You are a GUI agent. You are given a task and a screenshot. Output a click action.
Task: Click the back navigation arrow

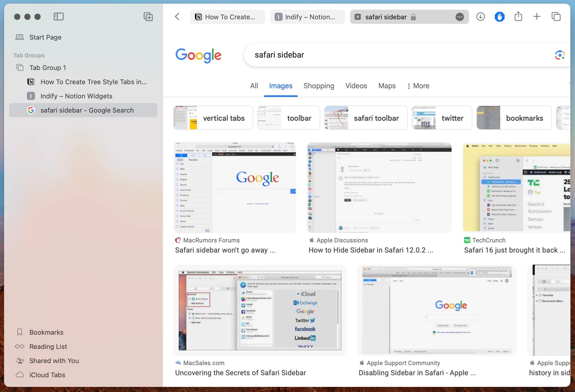point(177,17)
